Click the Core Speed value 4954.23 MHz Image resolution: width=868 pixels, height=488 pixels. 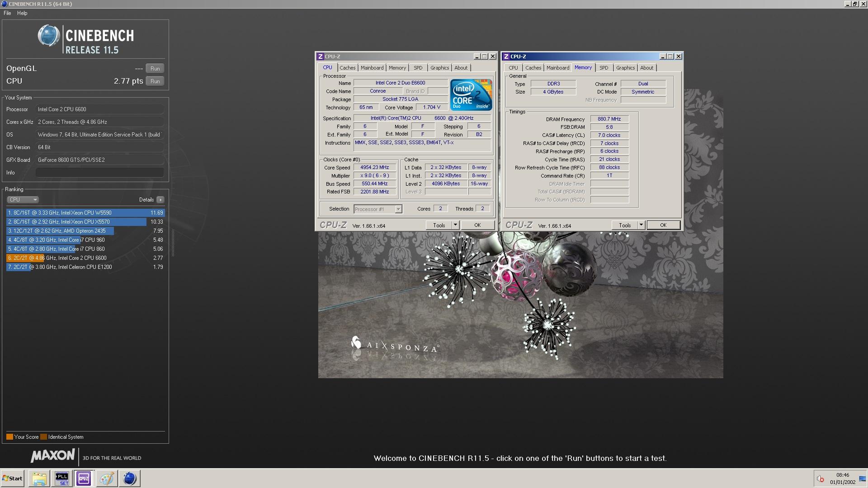[x=374, y=168]
